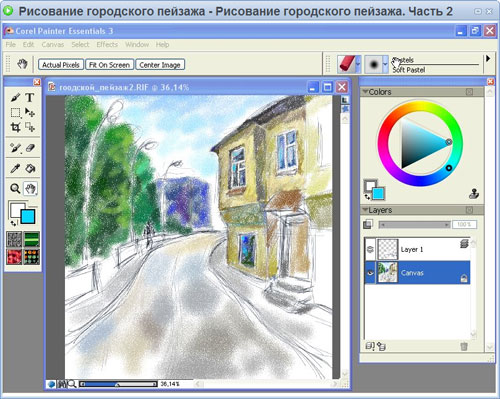Select the Text tool
The width and height of the screenshot is (500, 399).
(x=30, y=97)
